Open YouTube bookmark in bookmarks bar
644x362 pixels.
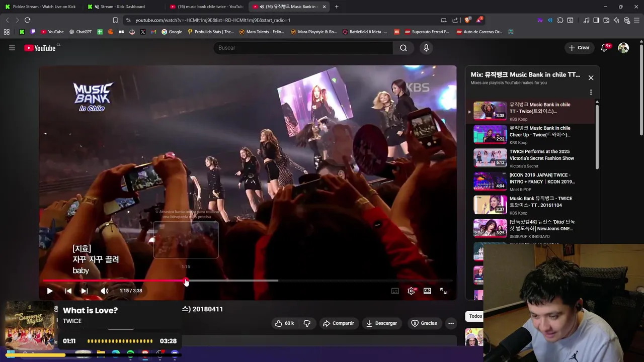[52, 32]
